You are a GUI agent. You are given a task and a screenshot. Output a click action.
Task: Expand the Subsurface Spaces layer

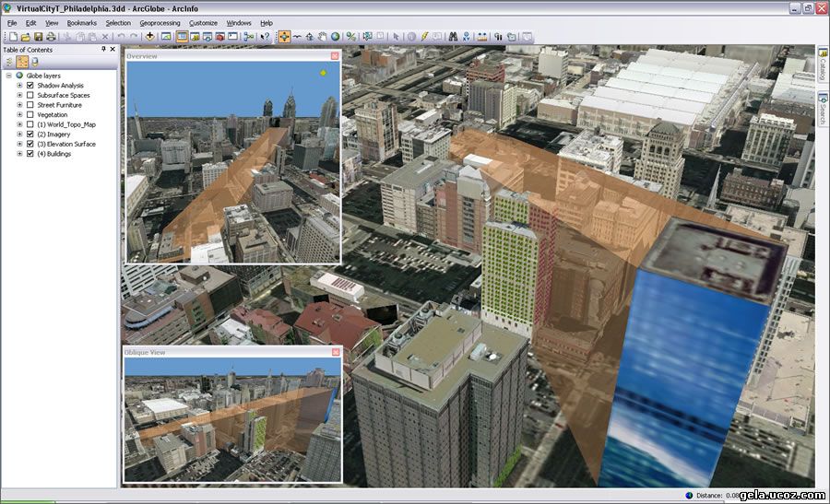click(x=19, y=95)
